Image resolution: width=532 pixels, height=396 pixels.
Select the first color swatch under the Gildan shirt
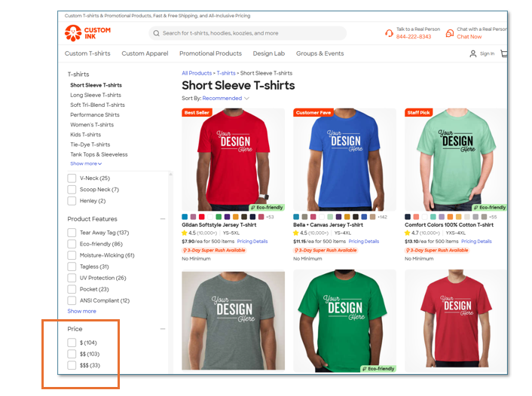pyautogui.click(x=185, y=217)
